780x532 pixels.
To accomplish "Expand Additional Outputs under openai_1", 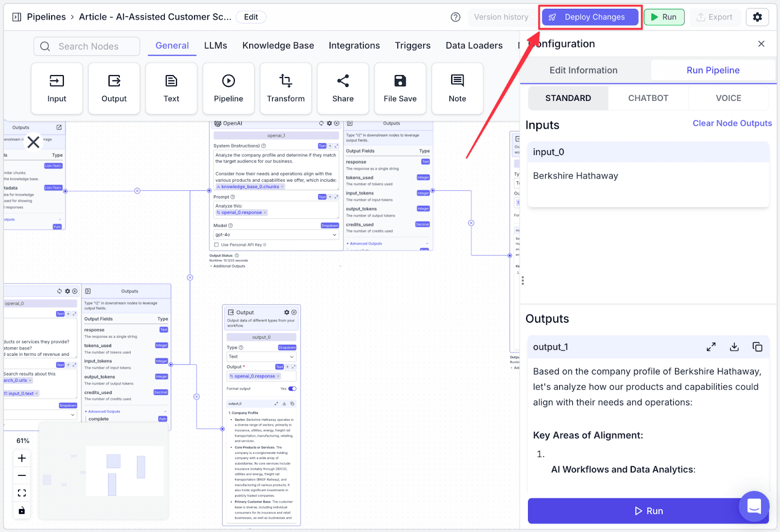I will tap(229, 266).
